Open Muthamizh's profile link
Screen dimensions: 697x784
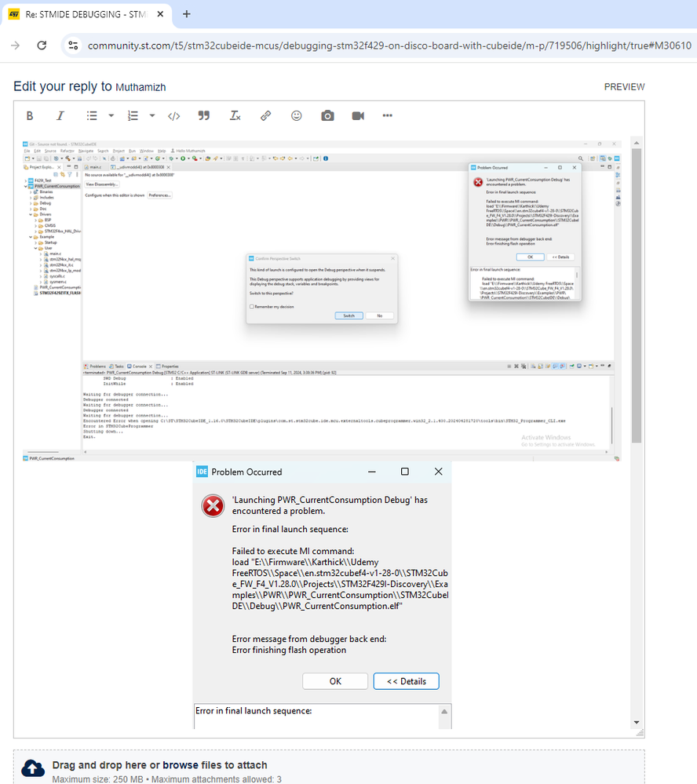pyautogui.click(x=140, y=87)
